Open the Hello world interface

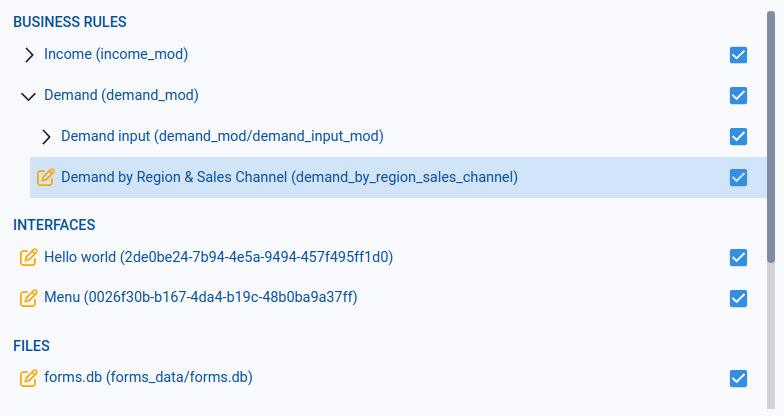pos(218,257)
